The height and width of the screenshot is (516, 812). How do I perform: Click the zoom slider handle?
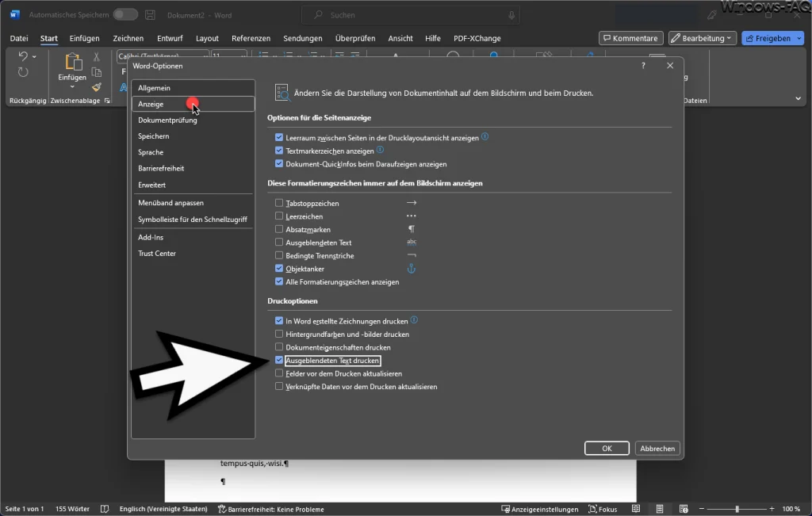point(737,510)
